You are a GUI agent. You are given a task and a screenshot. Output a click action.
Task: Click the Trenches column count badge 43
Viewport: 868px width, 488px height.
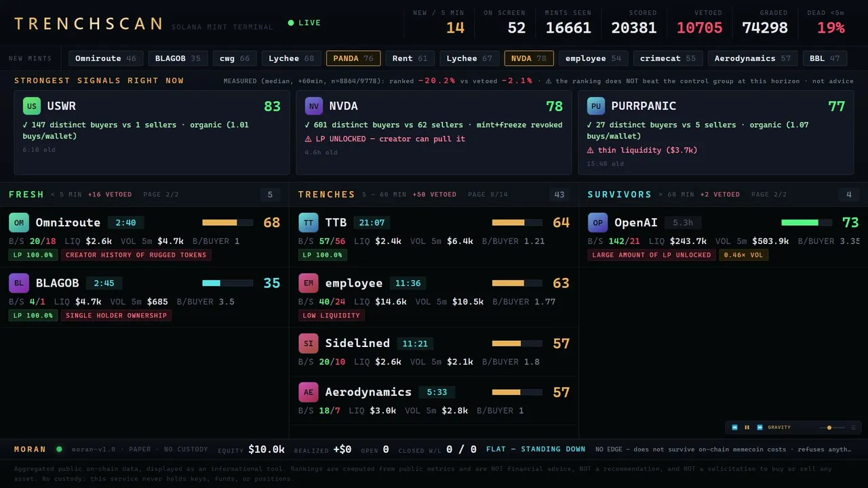pos(559,195)
